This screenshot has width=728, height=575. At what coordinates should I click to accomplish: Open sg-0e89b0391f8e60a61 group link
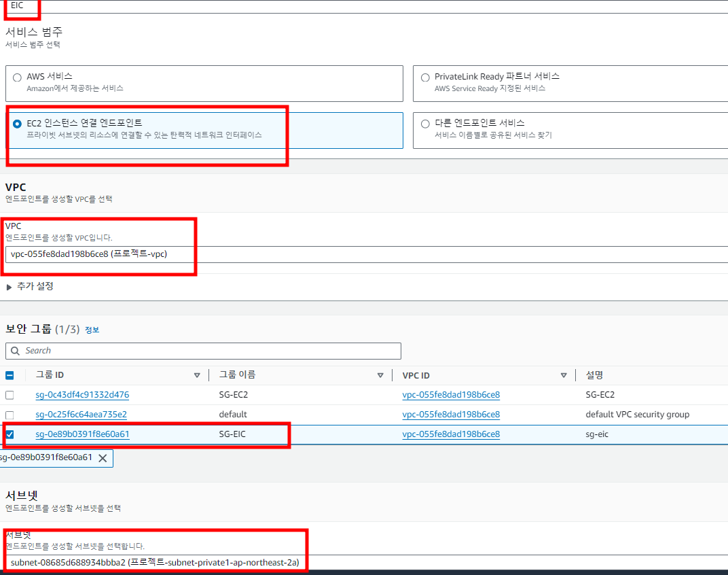click(x=82, y=434)
